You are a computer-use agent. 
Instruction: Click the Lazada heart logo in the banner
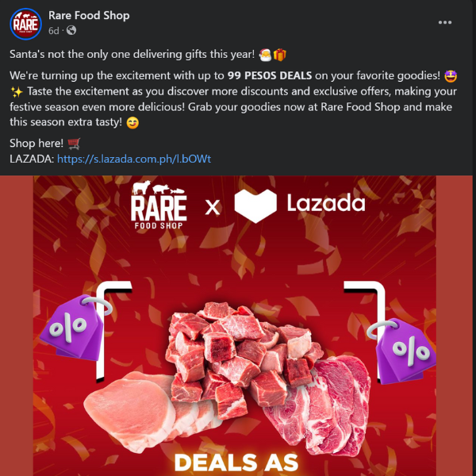tap(255, 206)
